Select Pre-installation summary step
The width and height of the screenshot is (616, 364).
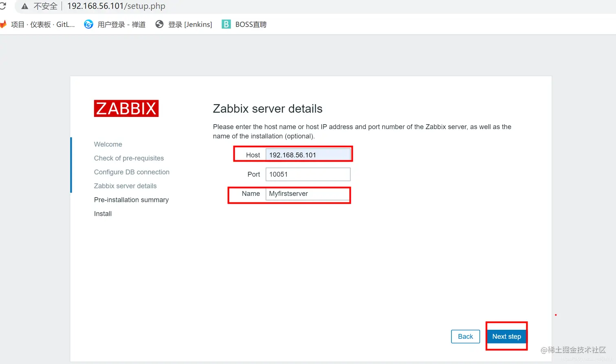coord(131,200)
